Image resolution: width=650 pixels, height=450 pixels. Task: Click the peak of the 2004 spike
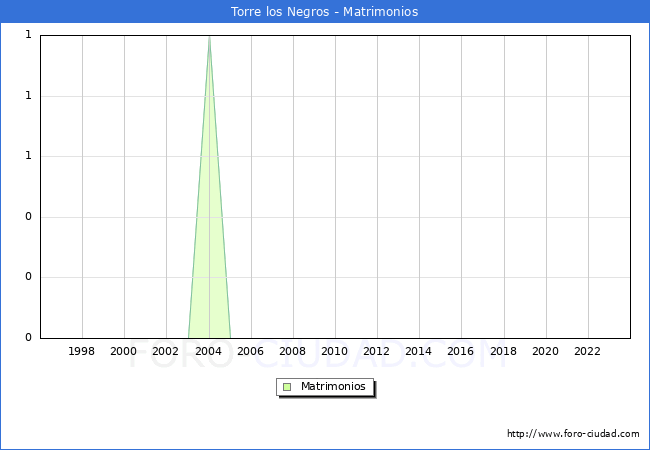[x=209, y=37]
